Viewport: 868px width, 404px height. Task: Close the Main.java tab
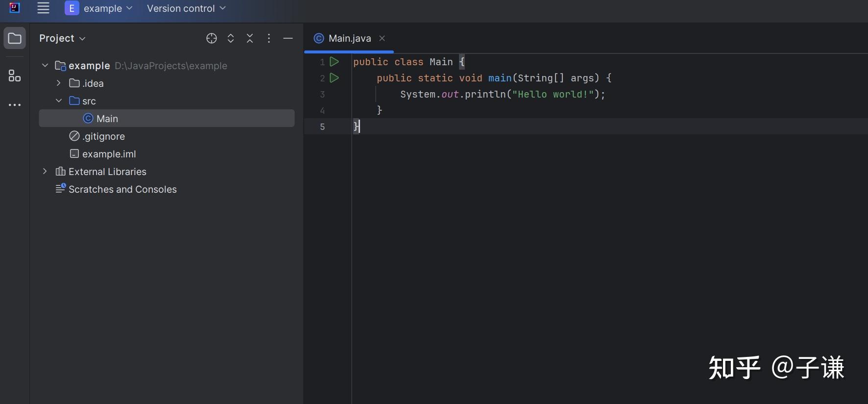(x=382, y=38)
